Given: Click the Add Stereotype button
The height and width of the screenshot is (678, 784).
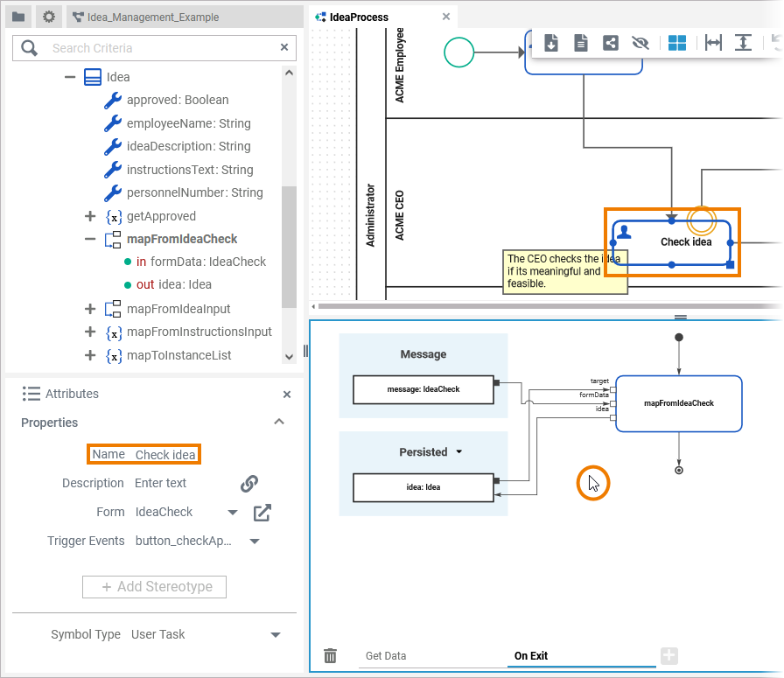Looking at the screenshot, I should [154, 587].
